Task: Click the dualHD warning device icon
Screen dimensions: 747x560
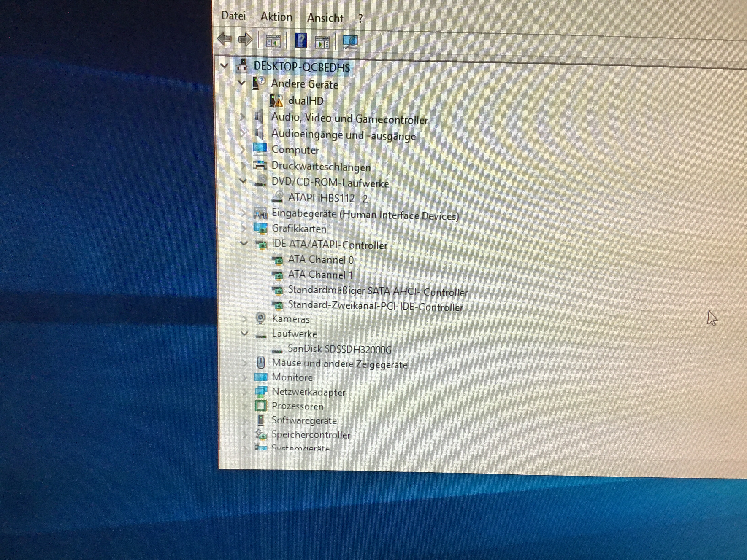Action: tap(277, 100)
